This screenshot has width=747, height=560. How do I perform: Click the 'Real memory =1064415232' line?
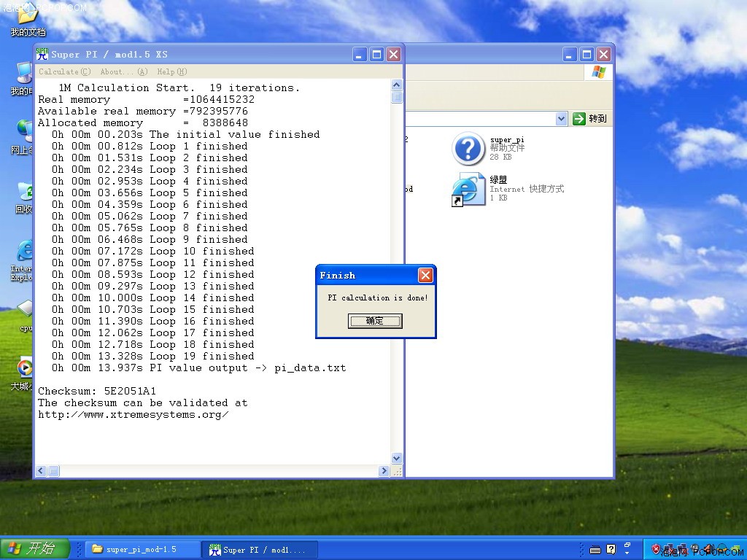tap(146, 99)
